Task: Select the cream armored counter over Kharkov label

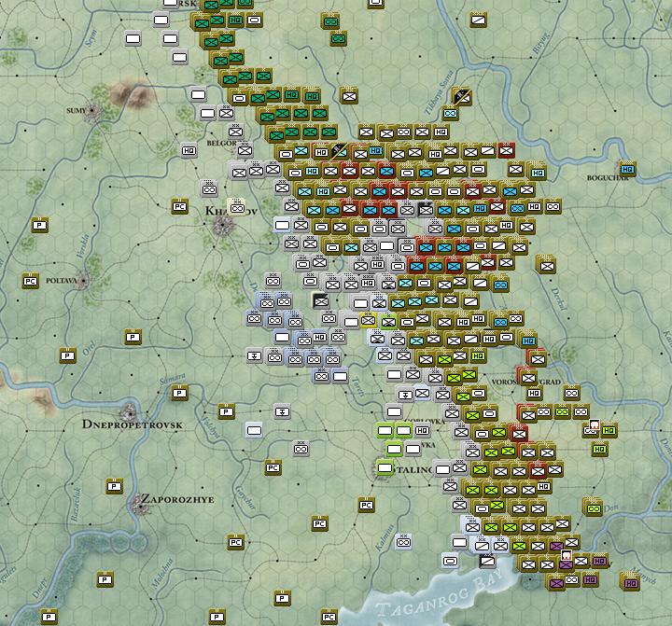Action: point(236,208)
